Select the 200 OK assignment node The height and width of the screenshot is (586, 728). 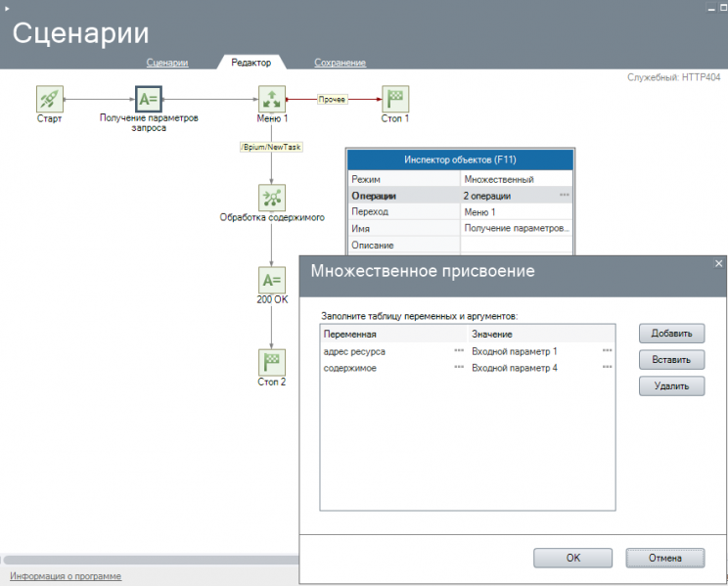coord(272,280)
